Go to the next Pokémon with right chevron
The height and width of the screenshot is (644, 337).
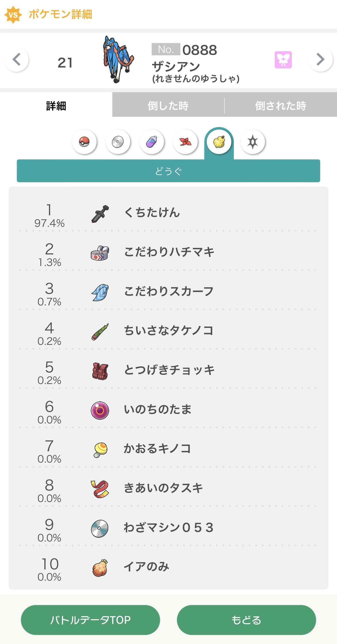coord(320,60)
